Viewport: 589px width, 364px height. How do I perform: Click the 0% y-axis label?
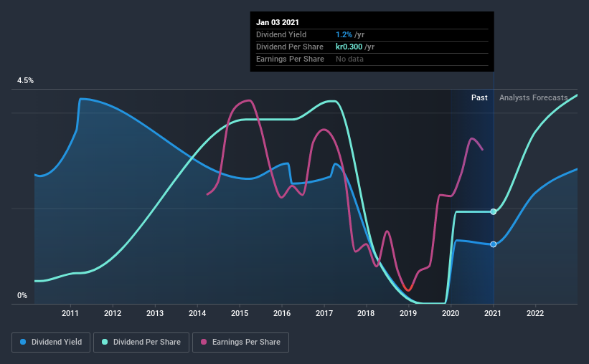tap(22, 296)
